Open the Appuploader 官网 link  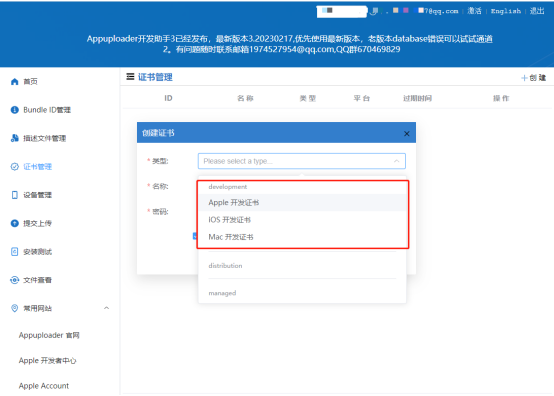click(x=49, y=335)
